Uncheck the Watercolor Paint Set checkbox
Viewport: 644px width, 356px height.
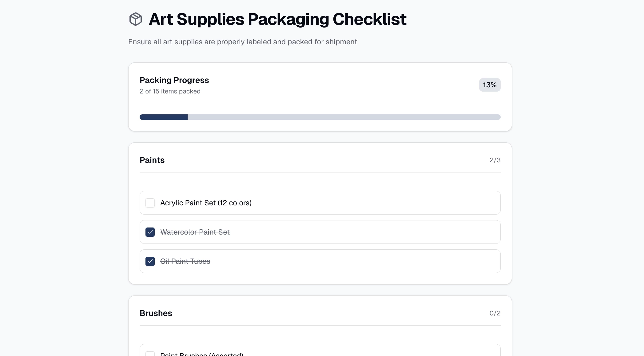point(150,232)
